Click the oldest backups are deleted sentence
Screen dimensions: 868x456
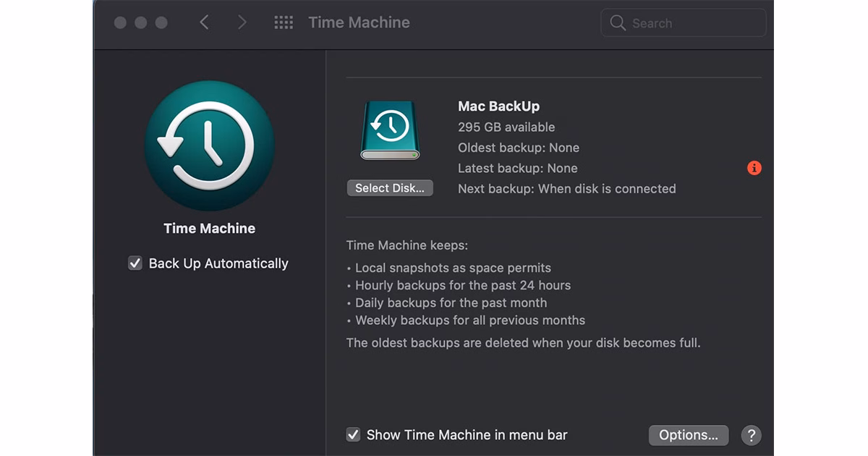click(524, 342)
